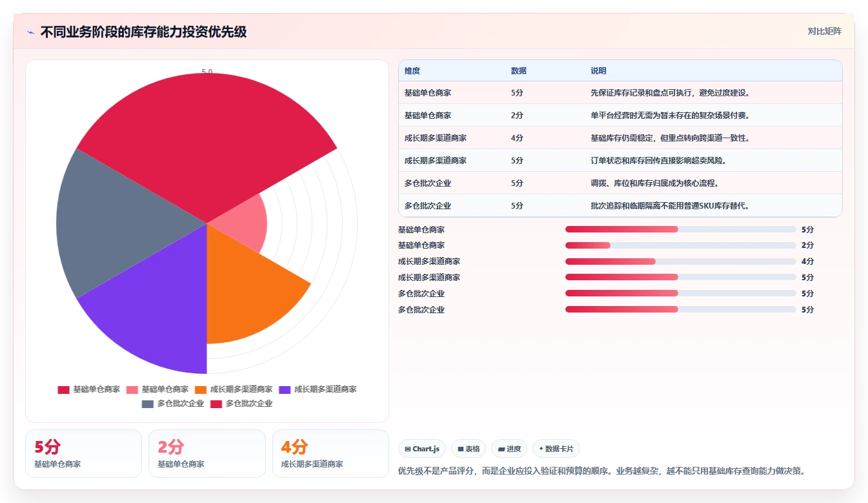Viewport: 868px width, 503px height.
Task: Click the footer note starting 优先级不是产品评分
Action: click(601, 471)
